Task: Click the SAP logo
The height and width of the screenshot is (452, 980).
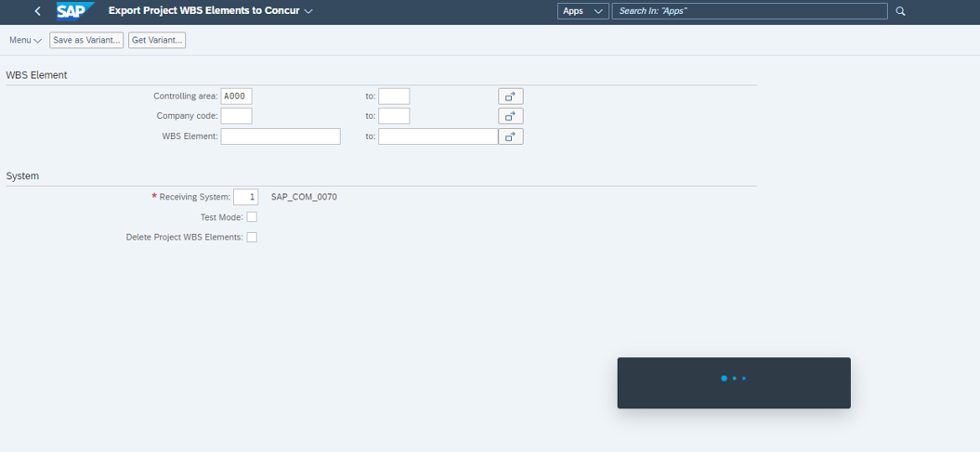Action: pos(75,11)
